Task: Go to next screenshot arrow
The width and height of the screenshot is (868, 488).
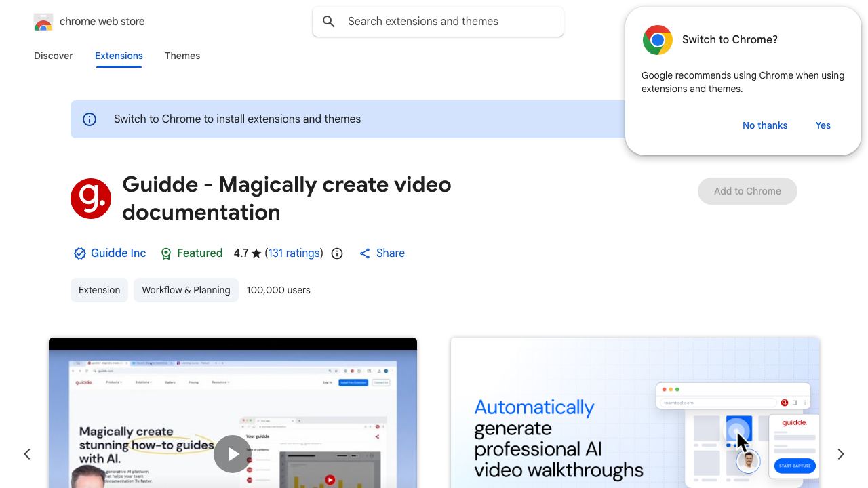Action: tap(841, 454)
